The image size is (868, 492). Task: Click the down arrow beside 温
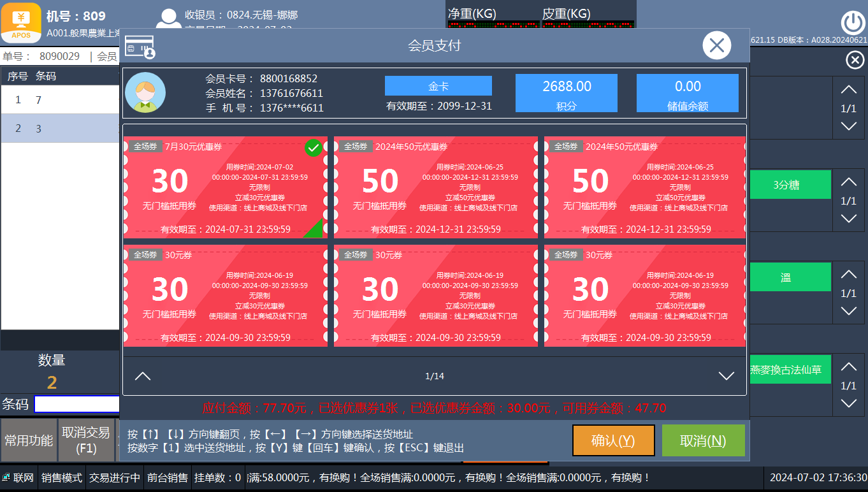(x=848, y=311)
